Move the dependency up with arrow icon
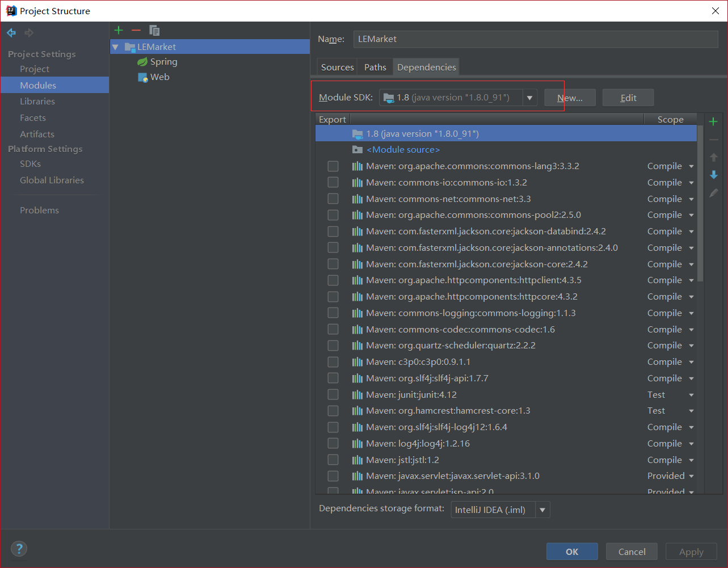The image size is (728, 568). pyautogui.click(x=713, y=157)
